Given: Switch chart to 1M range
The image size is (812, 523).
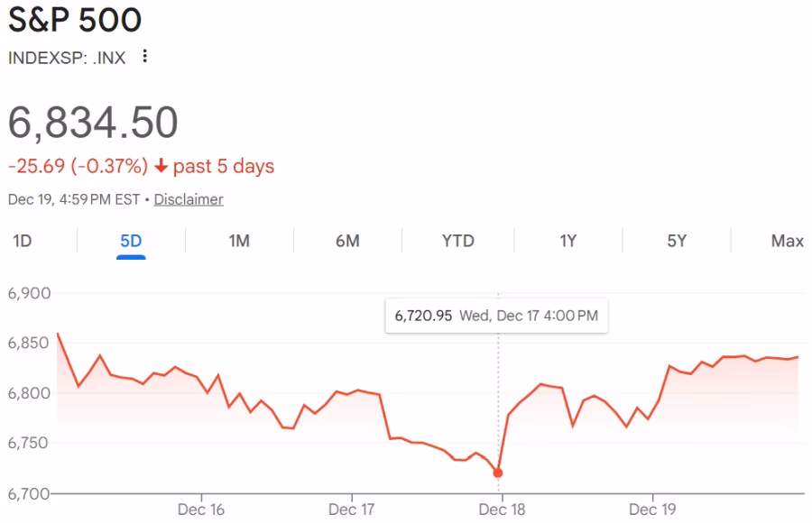Looking at the screenshot, I should 239,241.
